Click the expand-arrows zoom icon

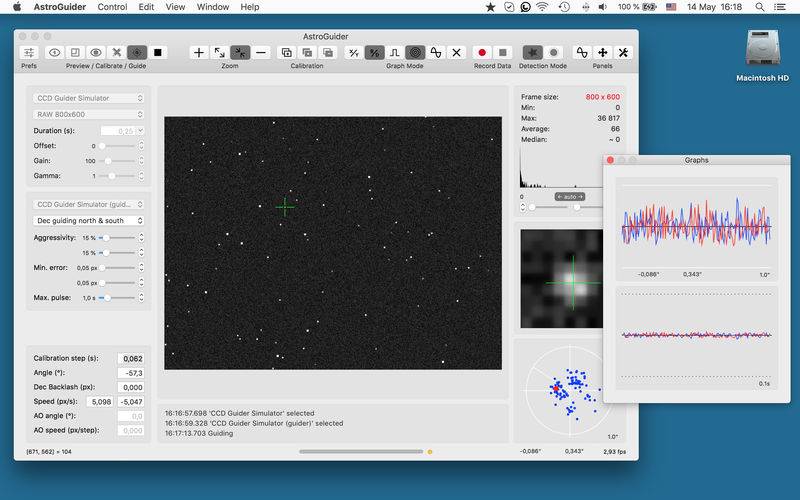tap(219, 53)
